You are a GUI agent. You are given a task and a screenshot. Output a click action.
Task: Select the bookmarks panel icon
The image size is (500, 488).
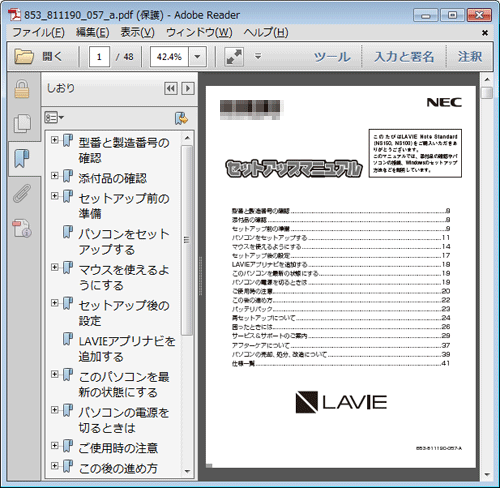pos(22,158)
